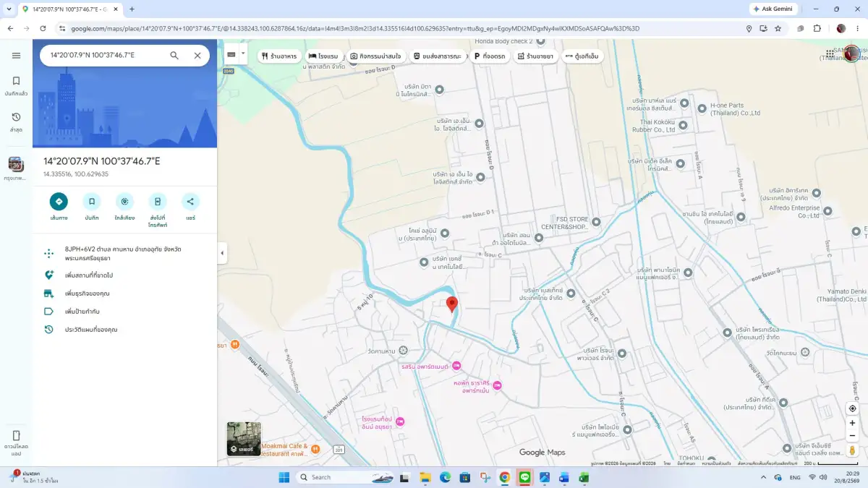Select the Google Maps coordinates tab
Image resolution: width=868 pixels, height=488 pixels.
pos(69,9)
